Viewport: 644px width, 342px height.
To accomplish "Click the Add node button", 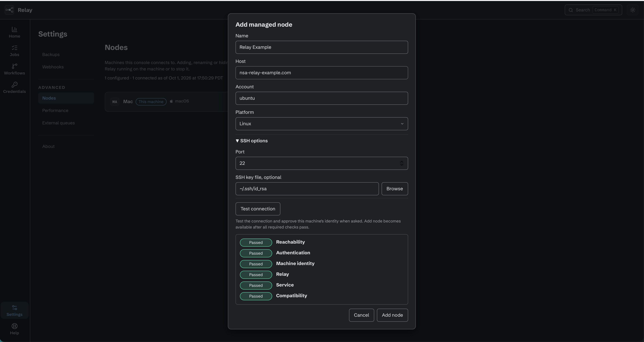I will 392,315.
